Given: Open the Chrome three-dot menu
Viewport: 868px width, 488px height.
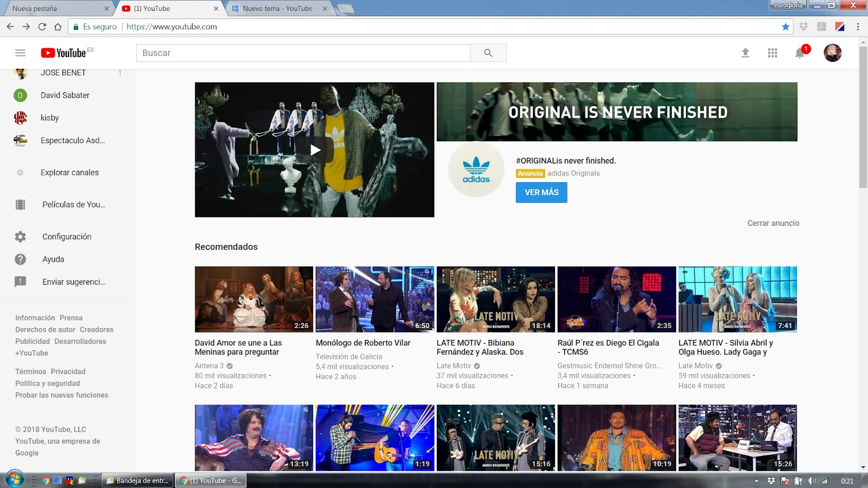Looking at the screenshot, I should (858, 27).
